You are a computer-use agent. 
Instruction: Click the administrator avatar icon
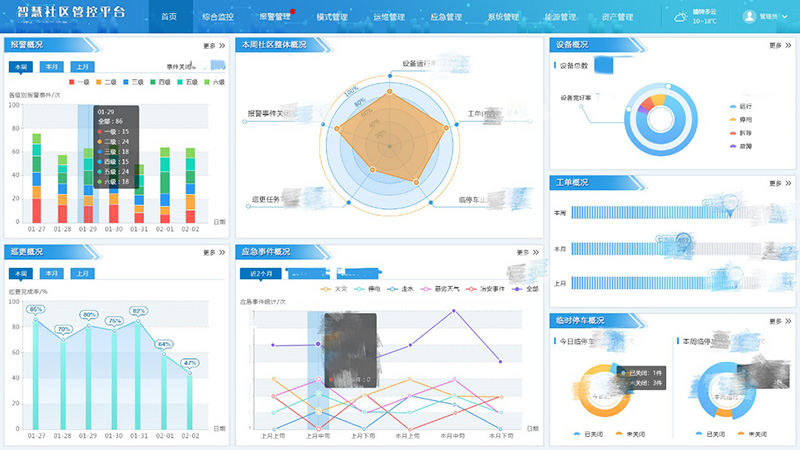coord(749,16)
